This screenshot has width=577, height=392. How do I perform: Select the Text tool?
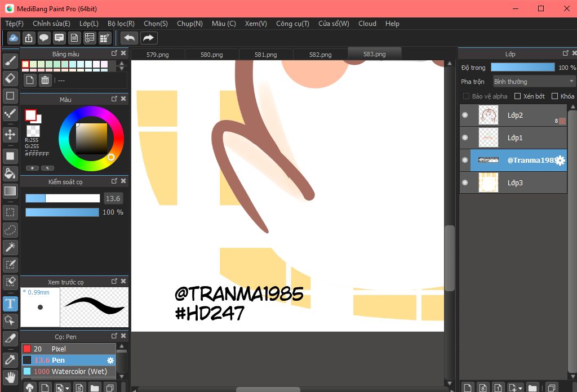pyautogui.click(x=10, y=304)
